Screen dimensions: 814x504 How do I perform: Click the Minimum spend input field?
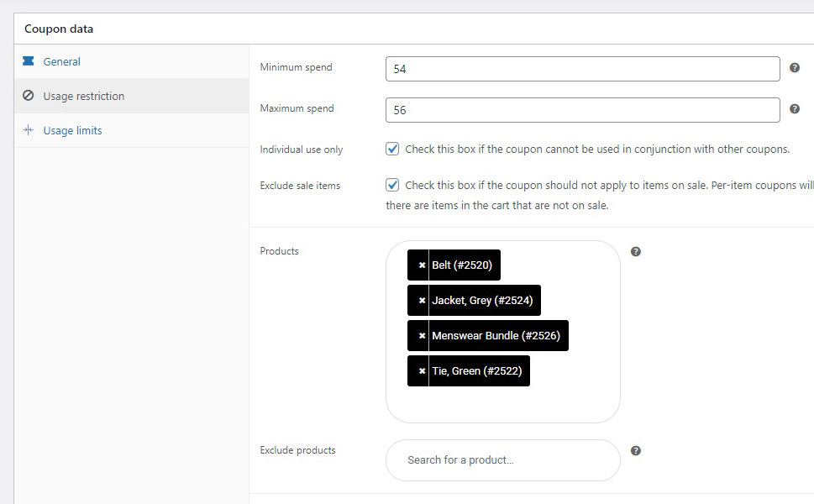[x=582, y=69]
